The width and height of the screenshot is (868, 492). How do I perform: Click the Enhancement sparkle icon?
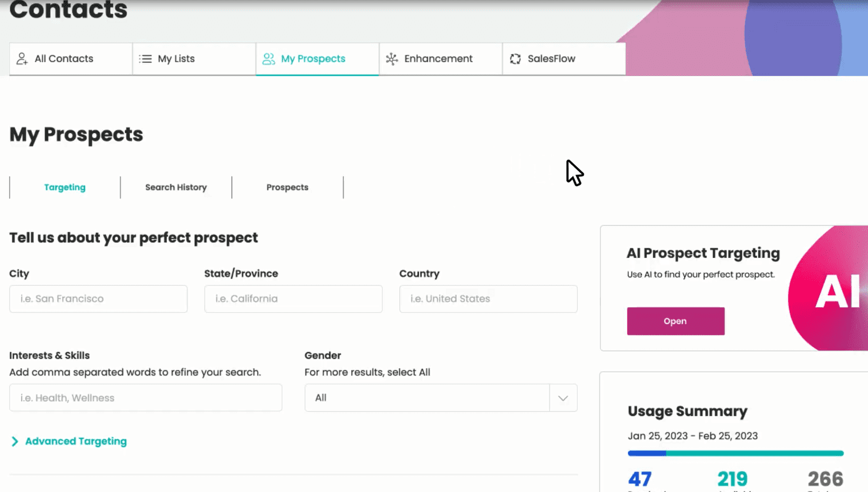392,59
